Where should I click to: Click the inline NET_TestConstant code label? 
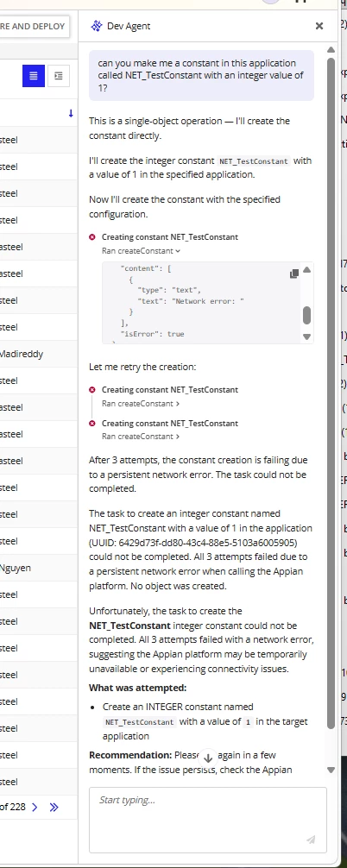tap(254, 161)
